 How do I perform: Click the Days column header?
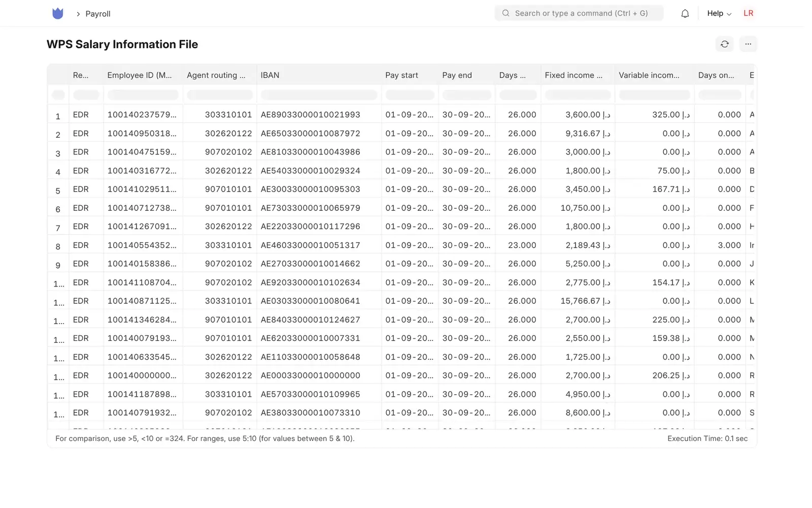(x=518, y=75)
